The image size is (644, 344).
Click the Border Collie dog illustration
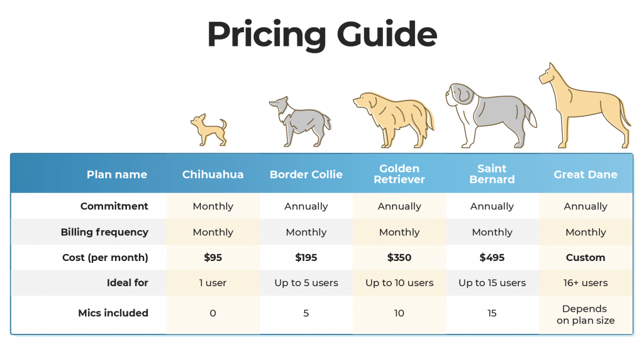[300, 121]
